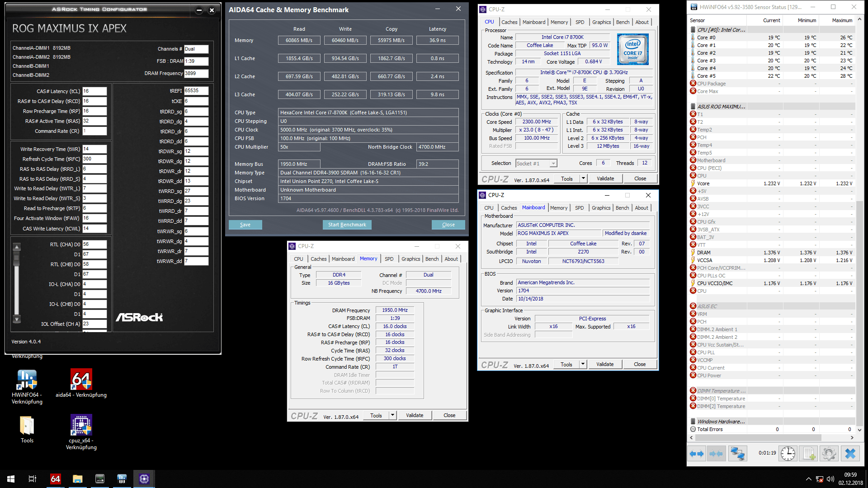
Task: Open Bench tab in the CPU-Z CPU window
Action: point(623,22)
